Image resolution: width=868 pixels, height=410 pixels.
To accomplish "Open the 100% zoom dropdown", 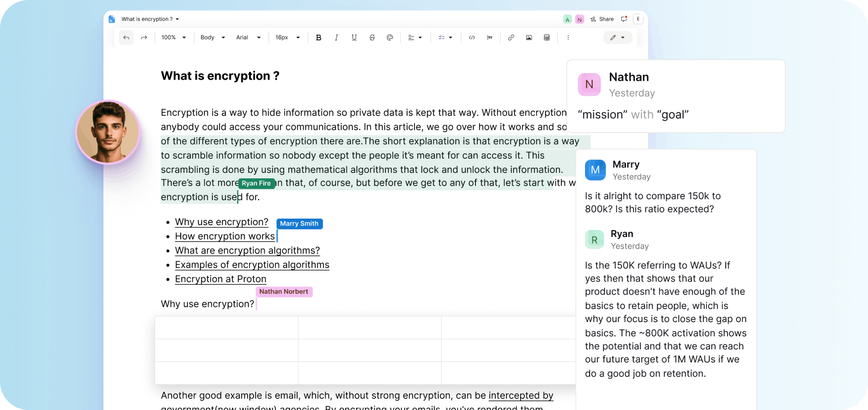I will 174,37.
